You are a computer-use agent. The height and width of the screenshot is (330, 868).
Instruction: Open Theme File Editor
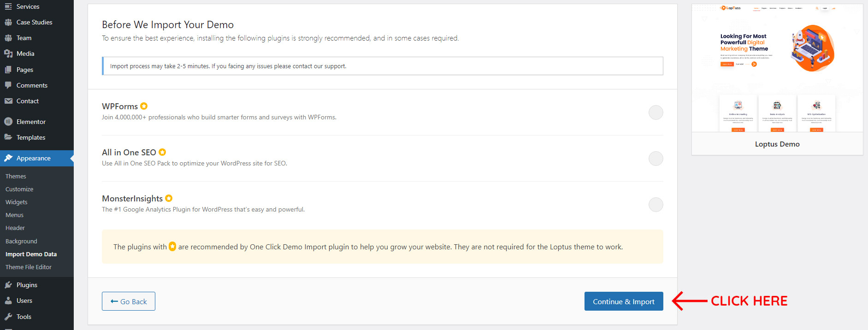point(29,267)
